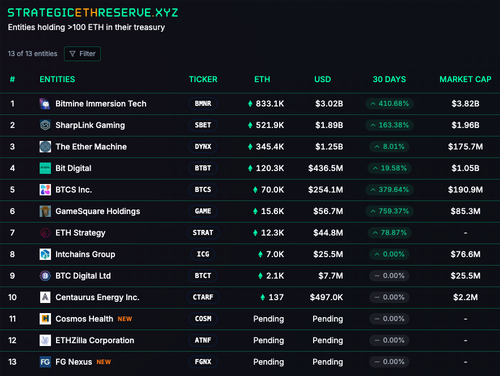Open the GameSquare Holdings entity name
The height and width of the screenshot is (376, 500).
point(98,211)
